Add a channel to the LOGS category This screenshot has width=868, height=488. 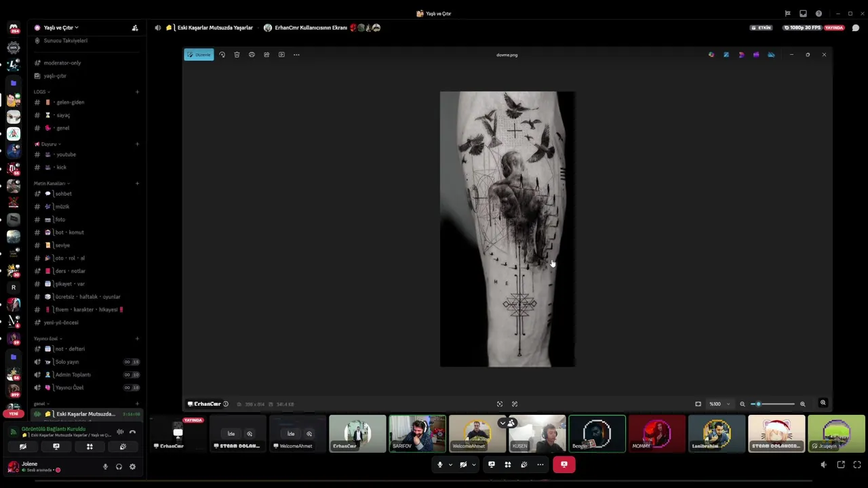[137, 91]
